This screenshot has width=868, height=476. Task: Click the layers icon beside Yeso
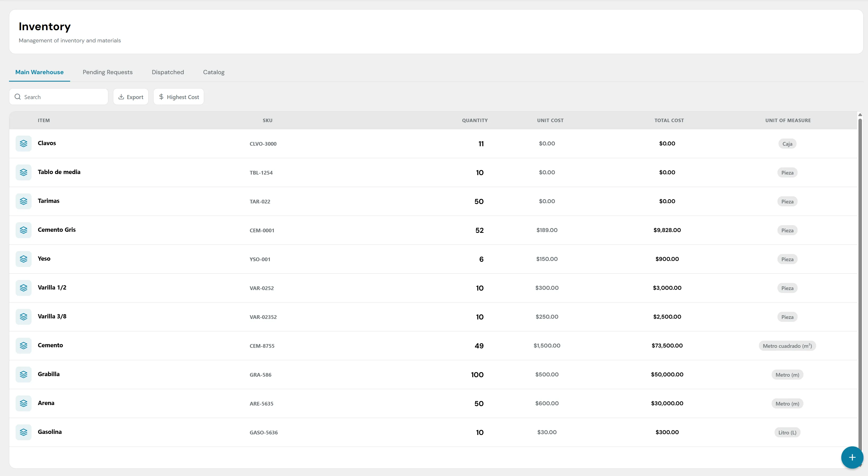click(24, 259)
